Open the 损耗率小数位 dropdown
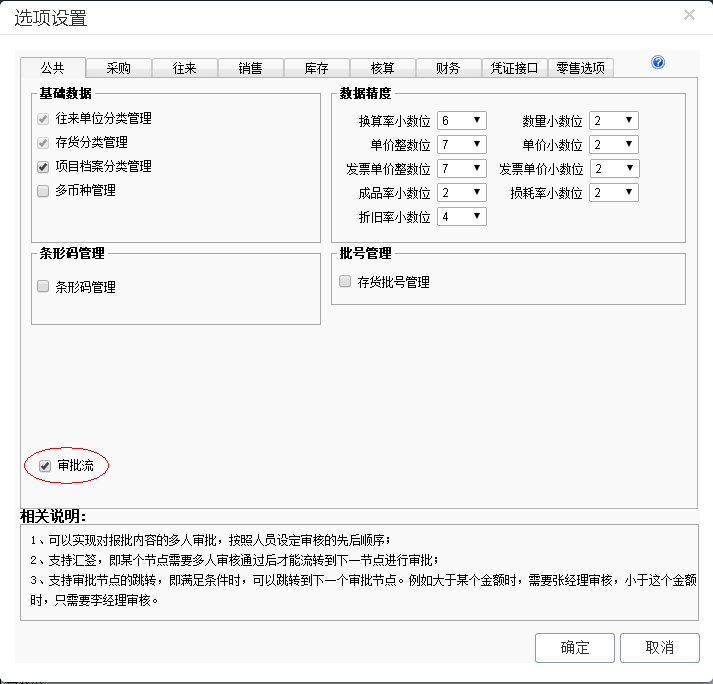 point(613,193)
